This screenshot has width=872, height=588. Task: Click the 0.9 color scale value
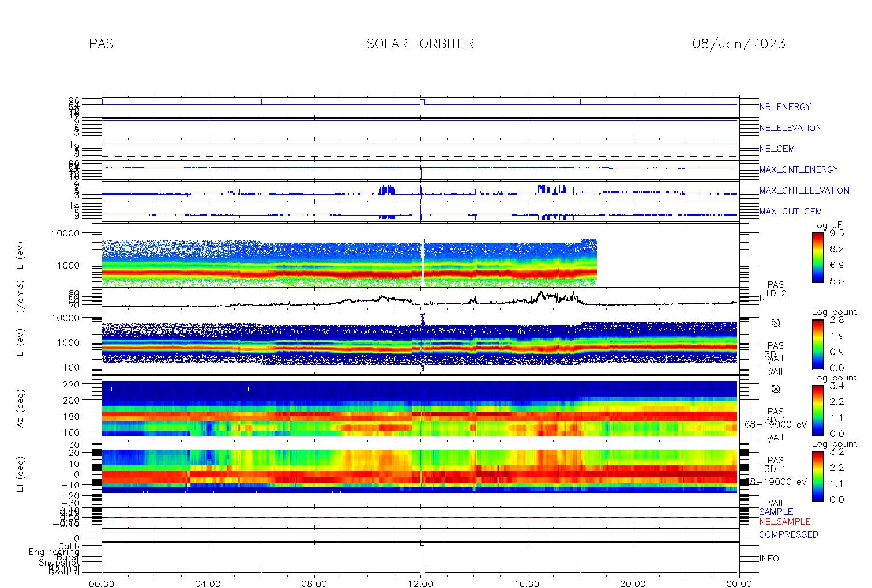point(837,352)
